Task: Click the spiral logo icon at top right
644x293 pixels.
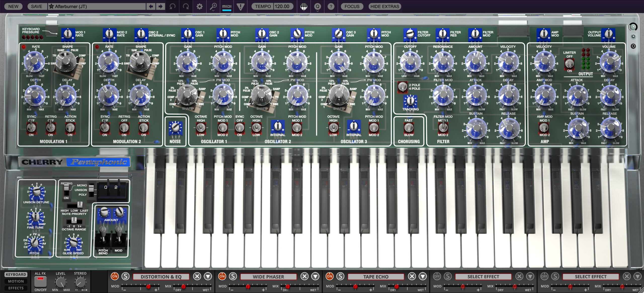Action: (633, 27)
